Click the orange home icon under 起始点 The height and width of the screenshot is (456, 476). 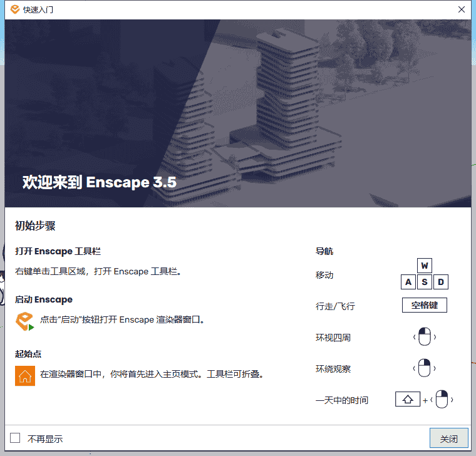(x=25, y=375)
